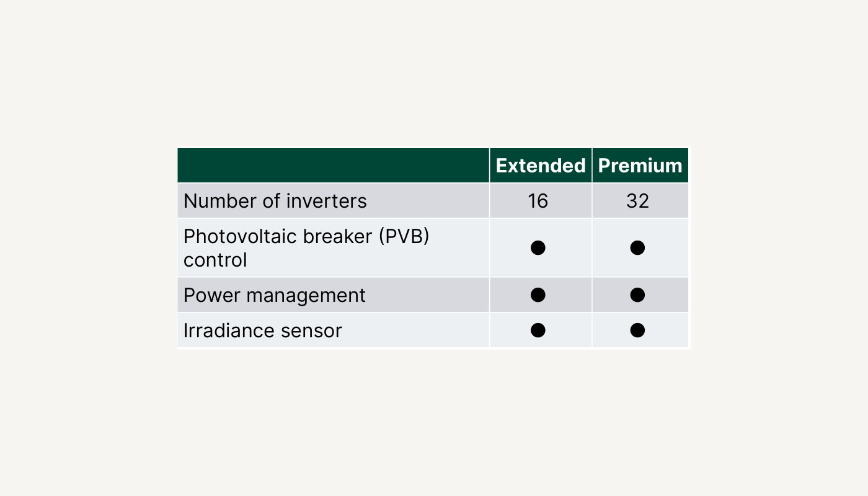Click the word control in PVB row
This screenshot has height=496, width=868.
click(215, 260)
